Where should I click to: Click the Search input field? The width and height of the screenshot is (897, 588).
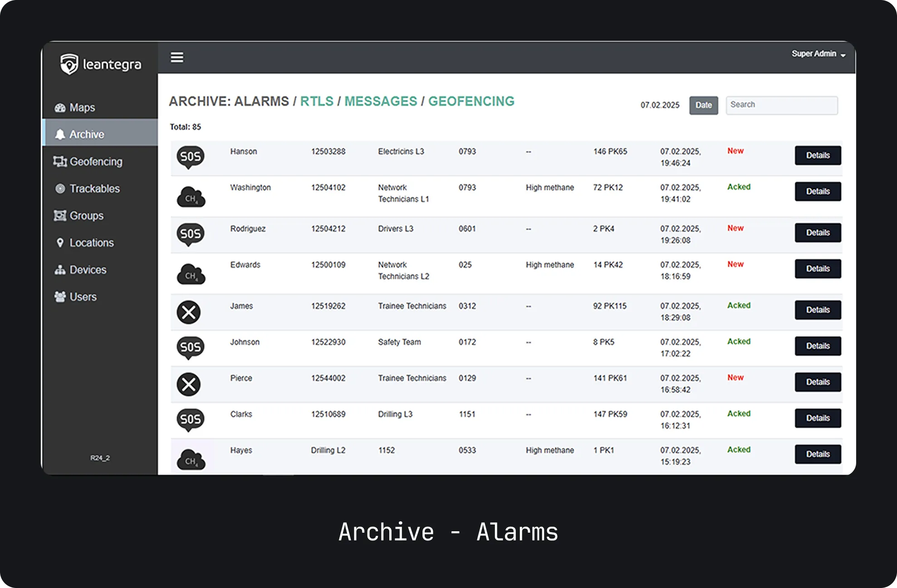(x=781, y=105)
